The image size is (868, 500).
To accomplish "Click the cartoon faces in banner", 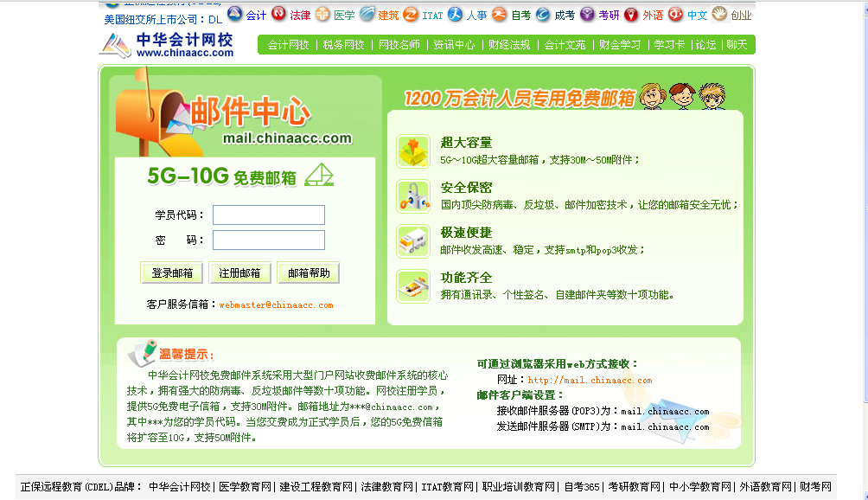I will 682,96.
